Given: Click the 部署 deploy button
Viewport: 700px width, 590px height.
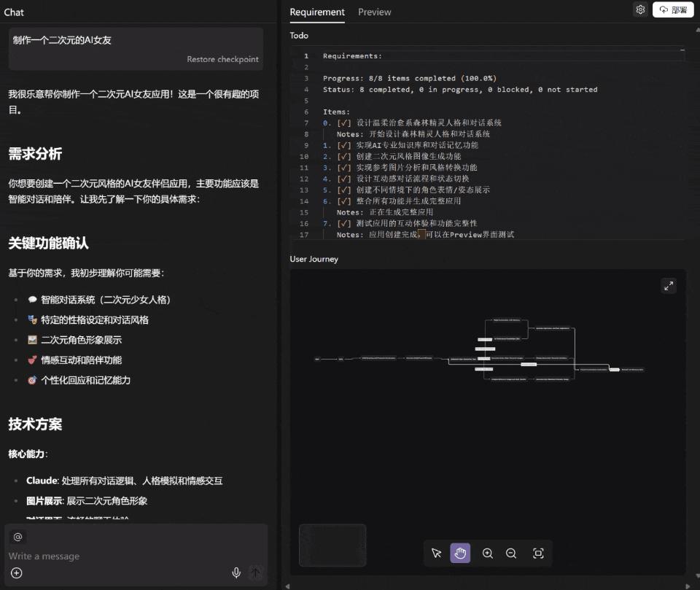Looking at the screenshot, I should click(672, 9).
